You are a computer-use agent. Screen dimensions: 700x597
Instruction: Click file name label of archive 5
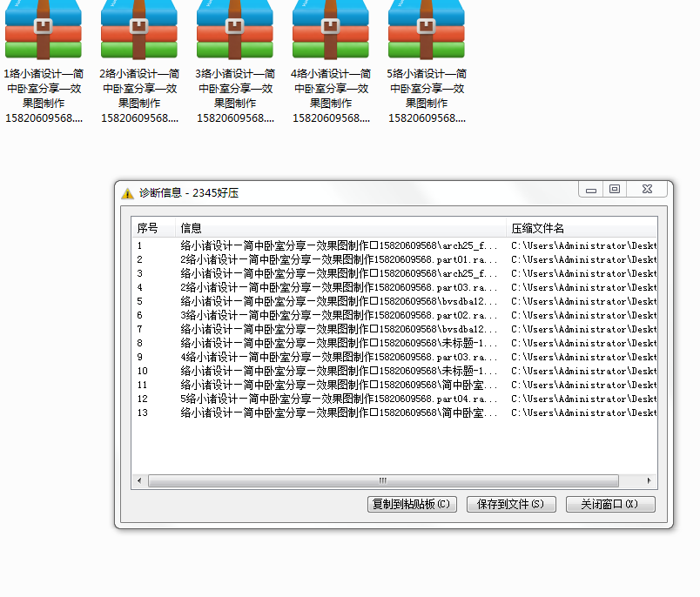(x=427, y=96)
